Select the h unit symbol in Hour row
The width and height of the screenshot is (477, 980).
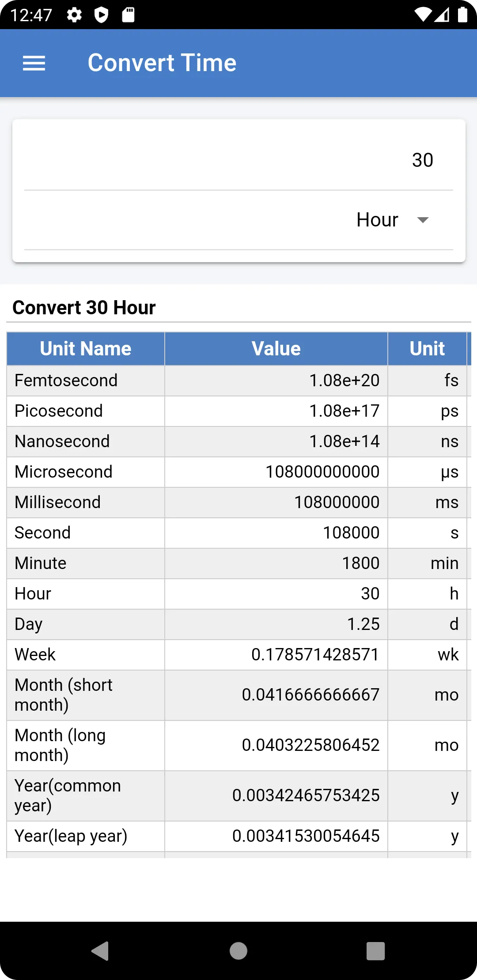(454, 594)
